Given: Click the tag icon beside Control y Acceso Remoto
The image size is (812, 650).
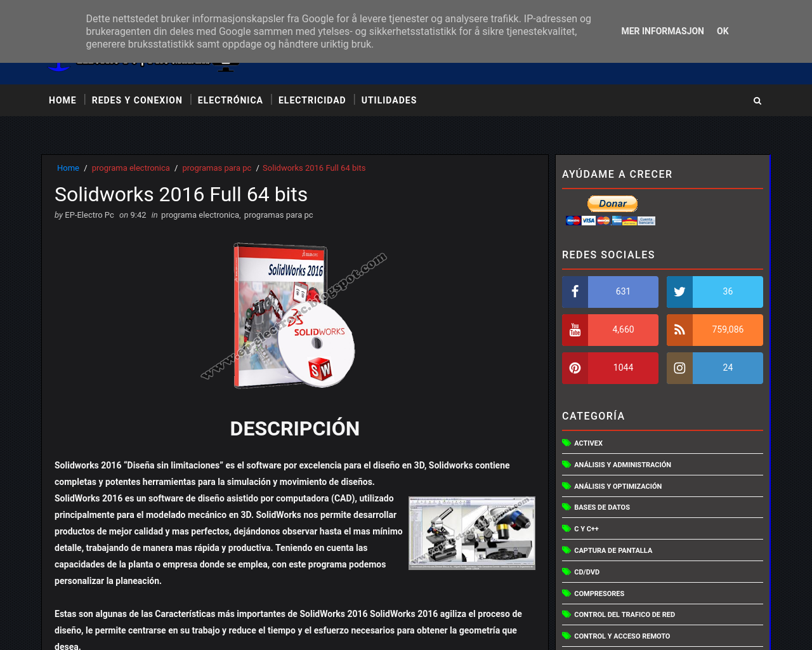Looking at the screenshot, I should (566, 636).
